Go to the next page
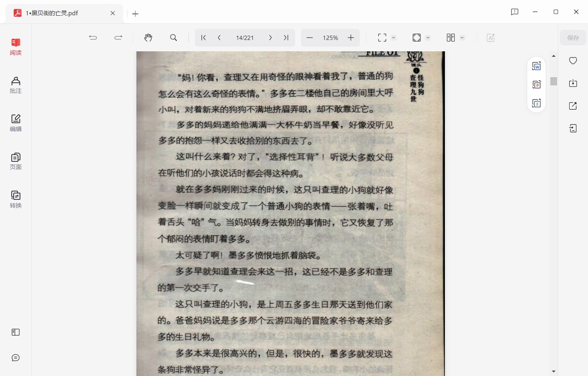This screenshot has height=376, width=588. click(270, 38)
